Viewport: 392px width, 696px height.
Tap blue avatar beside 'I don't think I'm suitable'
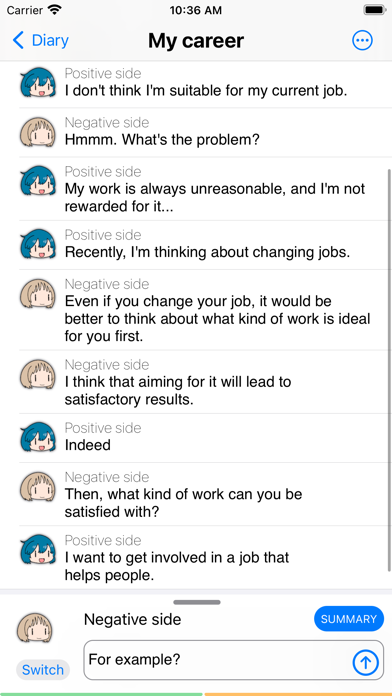click(38, 83)
